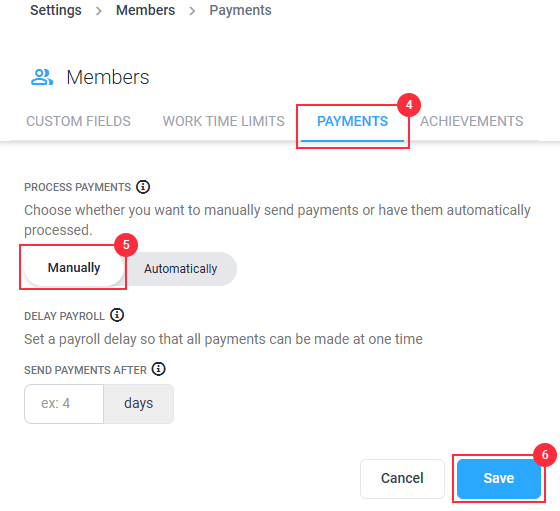Select Manually payment processing
Image resolution: width=560 pixels, height=511 pixels.
74,268
